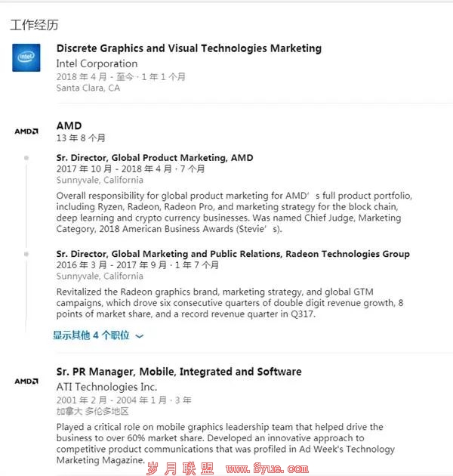Click the Santa Clara, CA location text
Screen dimensions: 453x476
click(x=88, y=88)
